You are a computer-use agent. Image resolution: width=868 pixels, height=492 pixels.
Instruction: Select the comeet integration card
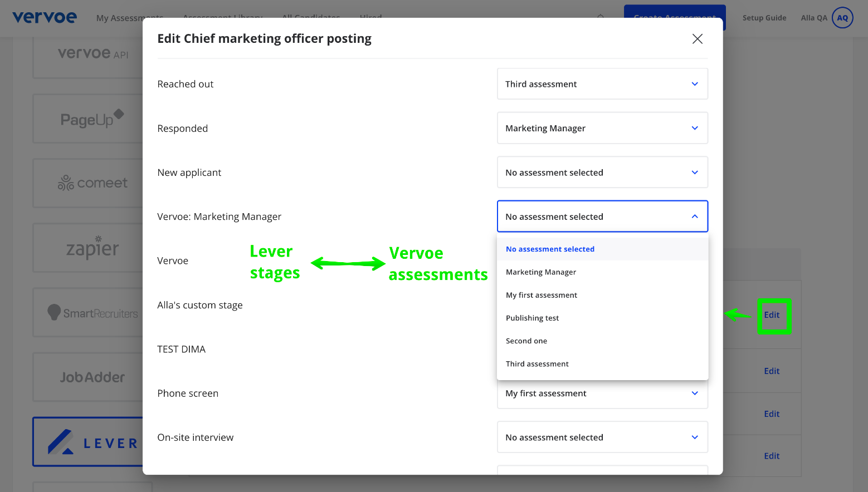88,183
